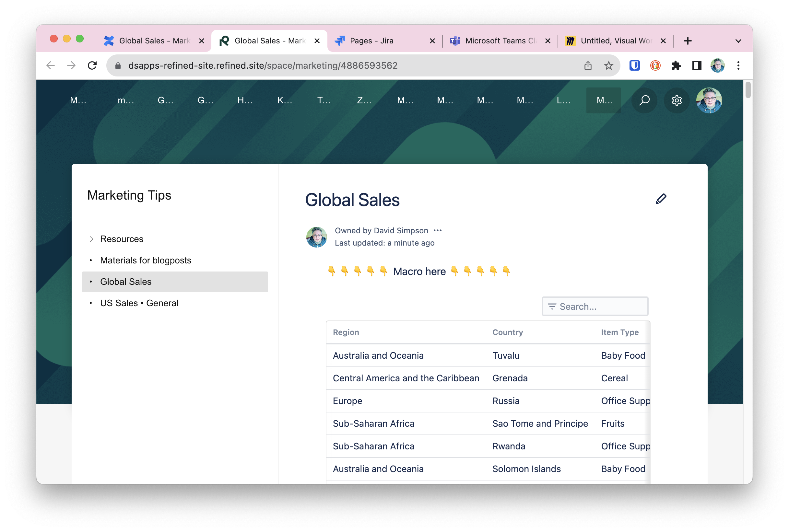Screen dimensions: 789x532
Task: Bookmark this page with the star icon
Action: point(608,65)
